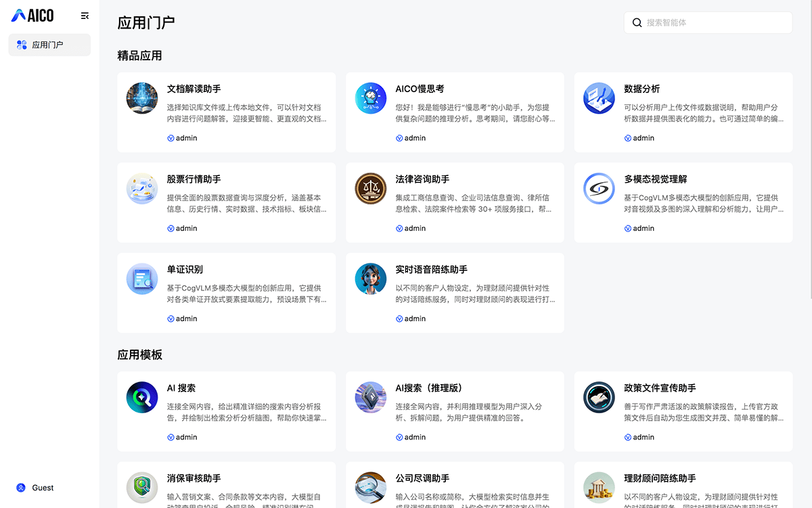The width and height of the screenshot is (812, 508).
Task: Click the 应用门户 page heading
Action: click(146, 22)
